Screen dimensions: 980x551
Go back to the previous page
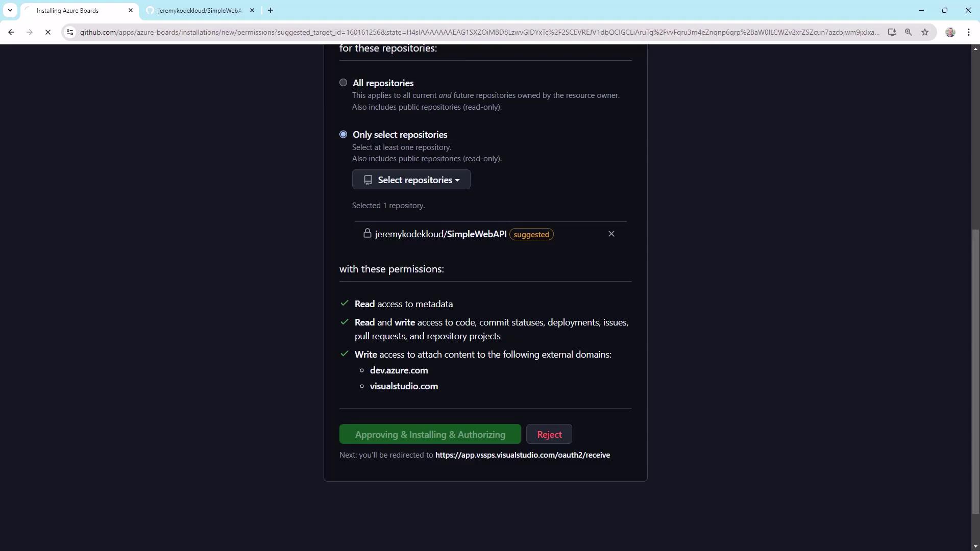click(11, 32)
